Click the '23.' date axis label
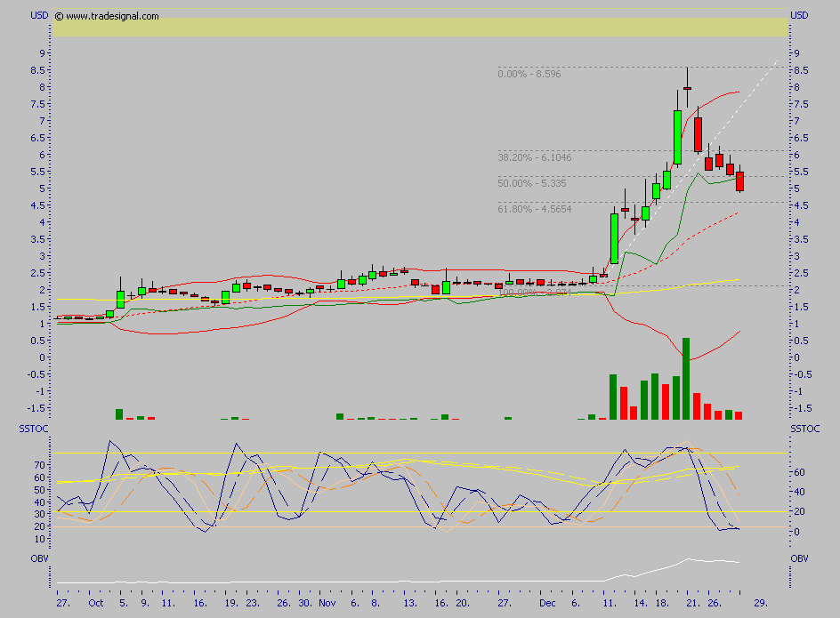This screenshot has height=618, width=840. pos(253,603)
